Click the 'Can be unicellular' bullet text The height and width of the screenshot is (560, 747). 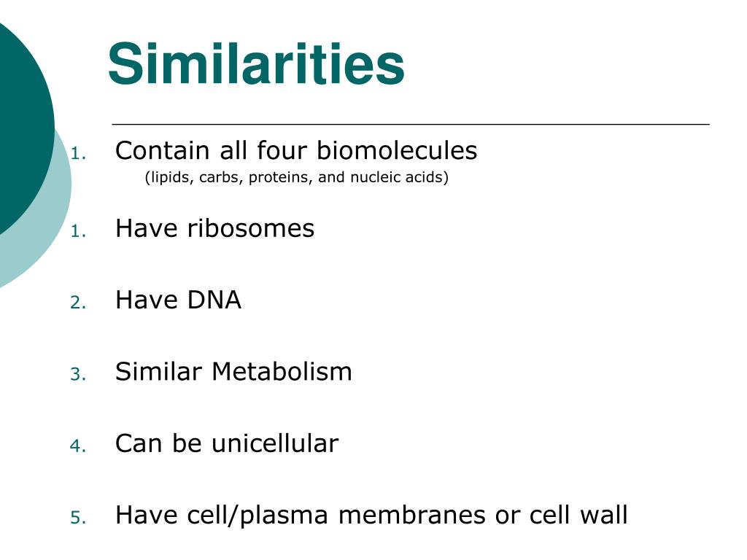227,443
